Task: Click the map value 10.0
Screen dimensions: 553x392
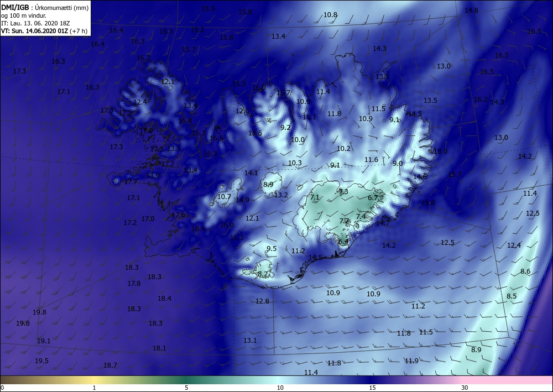Action: click(298, 140)
